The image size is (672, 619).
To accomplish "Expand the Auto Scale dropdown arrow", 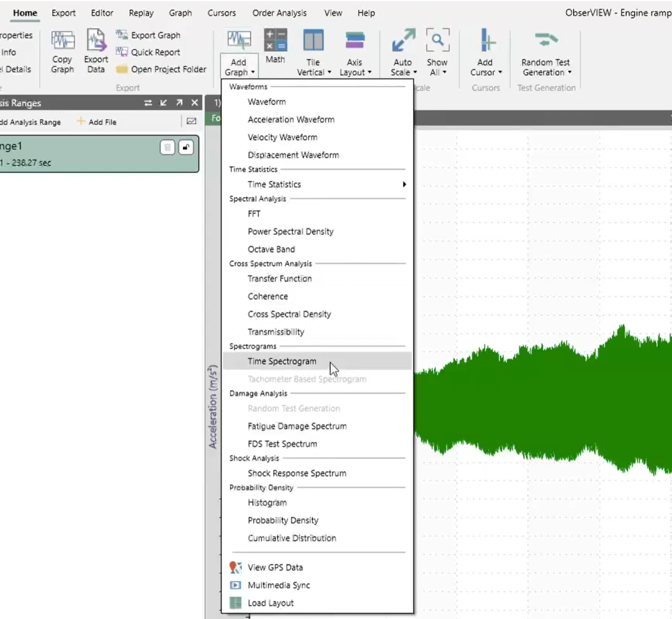I will click(415, 73).
